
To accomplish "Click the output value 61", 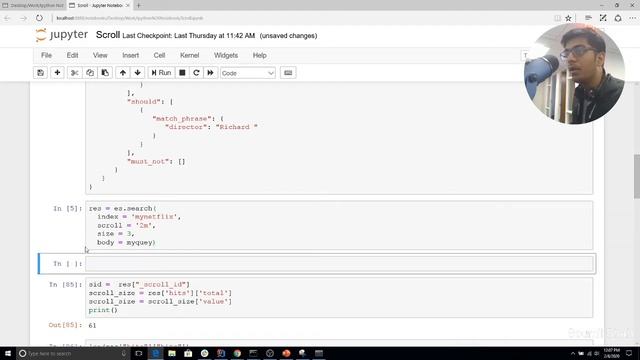I will tap(92, 325).
